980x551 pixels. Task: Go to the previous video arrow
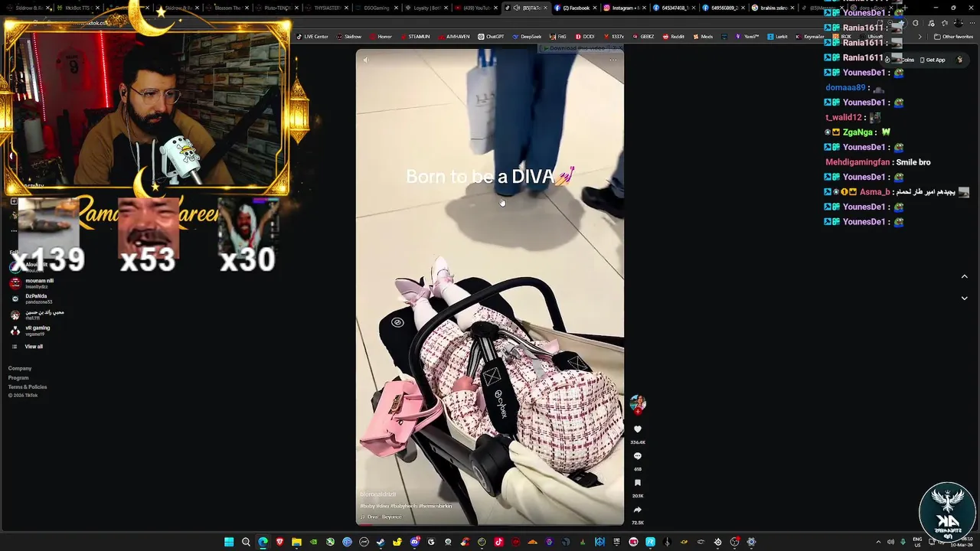coord(964,276)
